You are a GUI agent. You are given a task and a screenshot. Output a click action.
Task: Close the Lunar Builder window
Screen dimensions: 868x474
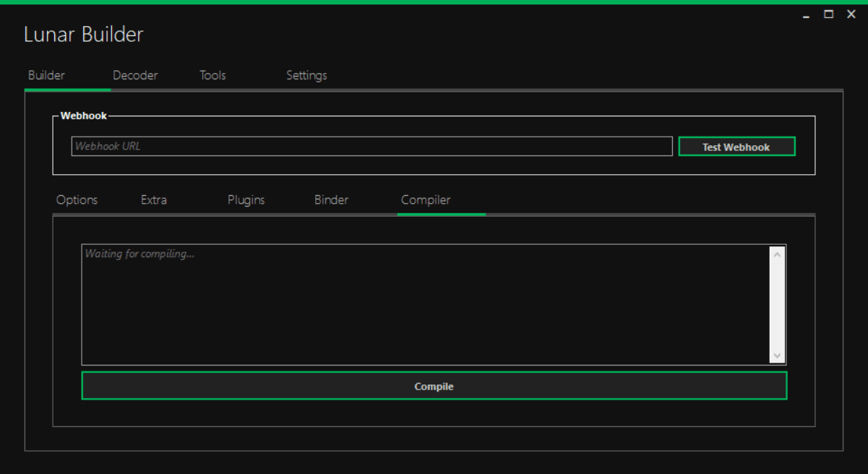[851, 14]
